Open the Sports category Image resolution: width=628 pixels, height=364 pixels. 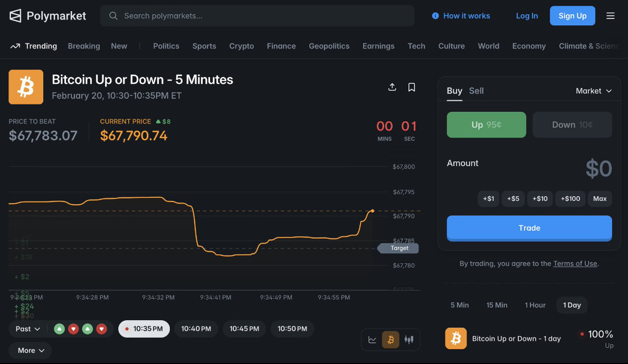tap(204, 46)
